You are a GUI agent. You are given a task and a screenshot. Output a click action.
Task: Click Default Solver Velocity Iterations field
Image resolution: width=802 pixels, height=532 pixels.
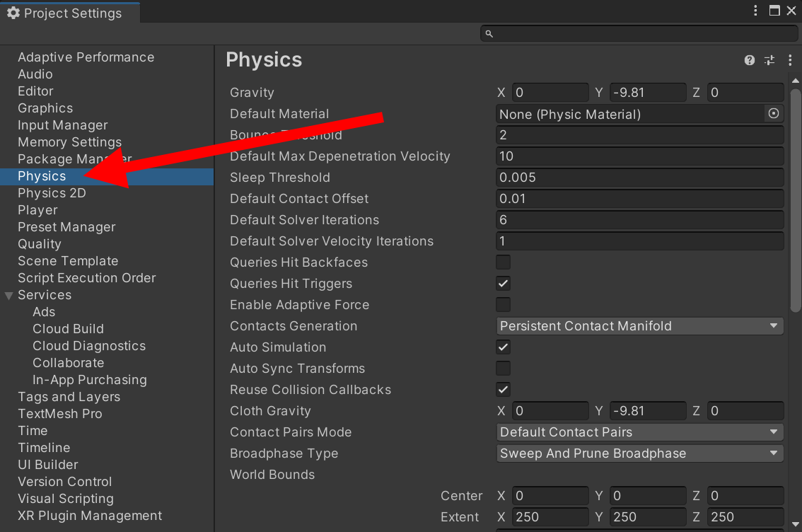point(640,241)
